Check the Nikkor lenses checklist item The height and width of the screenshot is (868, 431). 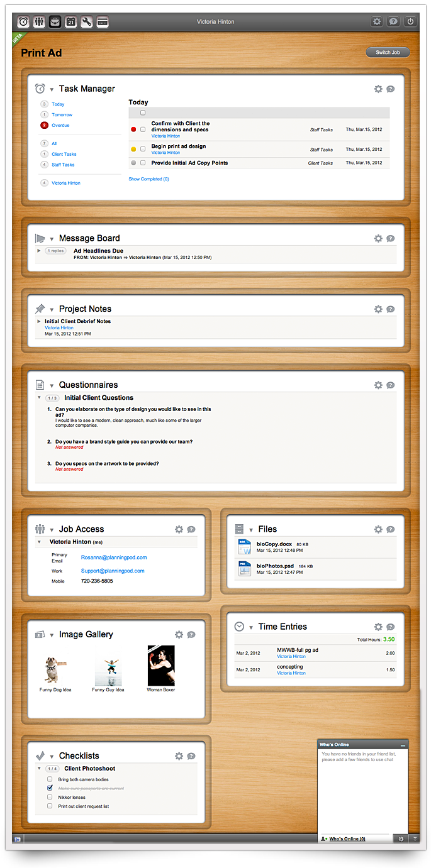click(x=50, y=797)
